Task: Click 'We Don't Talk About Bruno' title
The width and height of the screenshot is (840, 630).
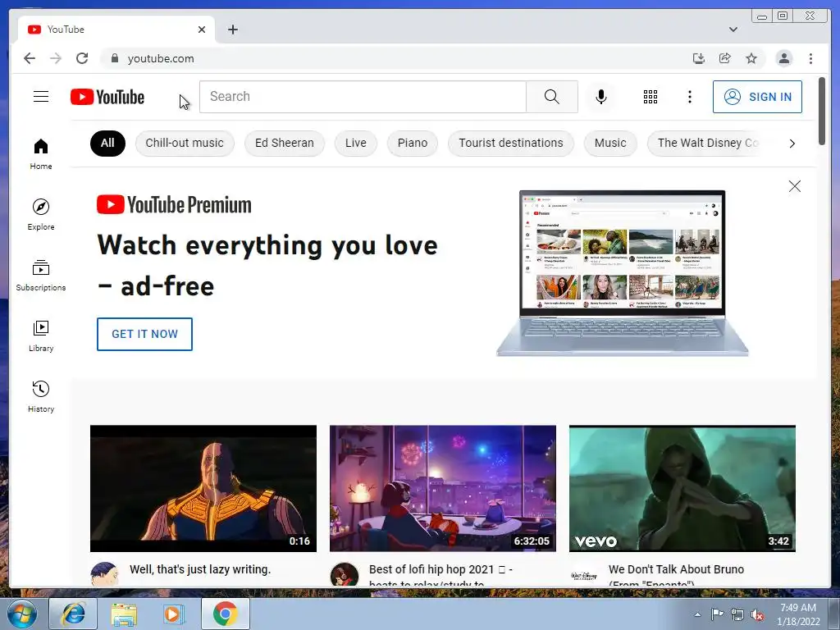Action: (676, 575)
